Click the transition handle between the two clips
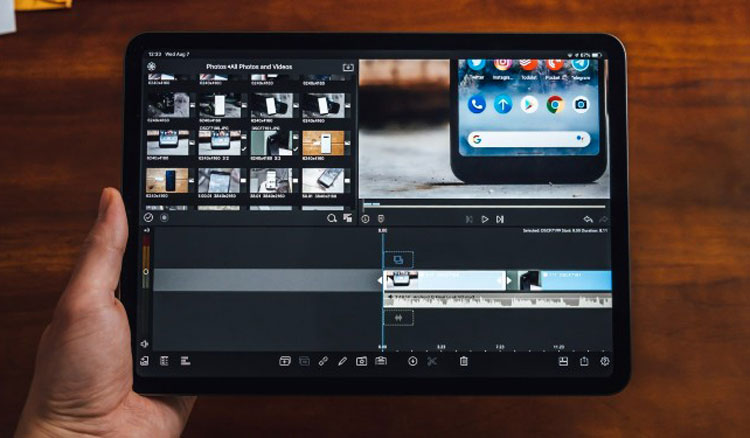This screenshot has height=438, width=750. pyautogui.click(x=508, y=281)
